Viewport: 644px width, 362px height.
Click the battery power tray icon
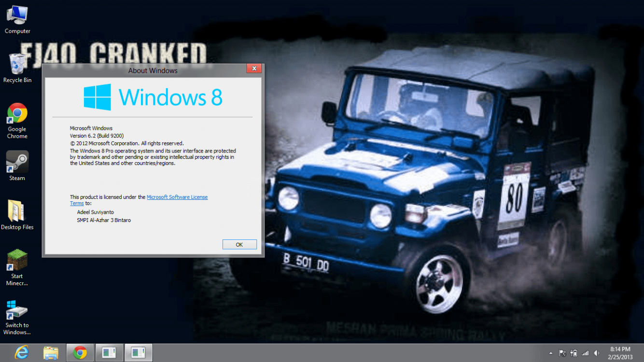[x=574, y=353]
